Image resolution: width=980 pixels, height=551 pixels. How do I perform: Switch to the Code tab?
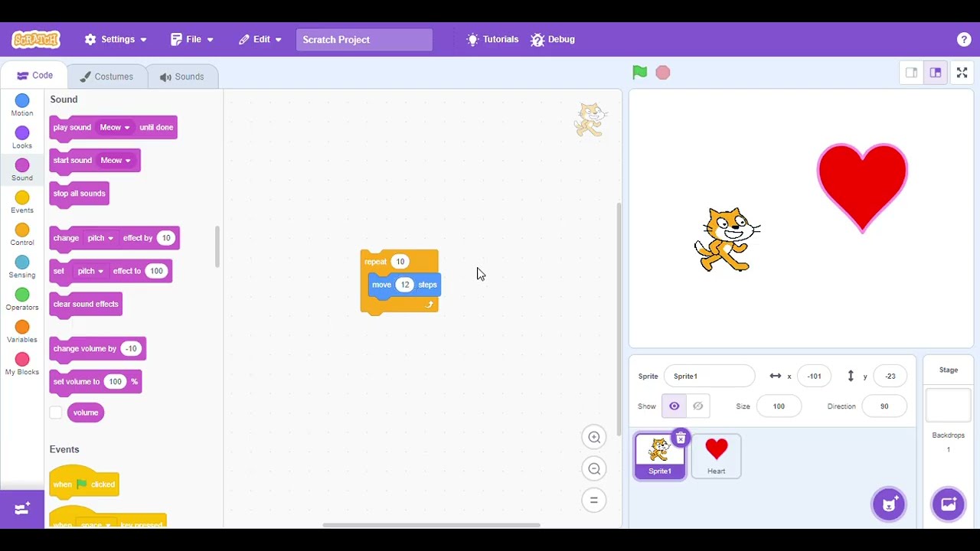(35, 76)
